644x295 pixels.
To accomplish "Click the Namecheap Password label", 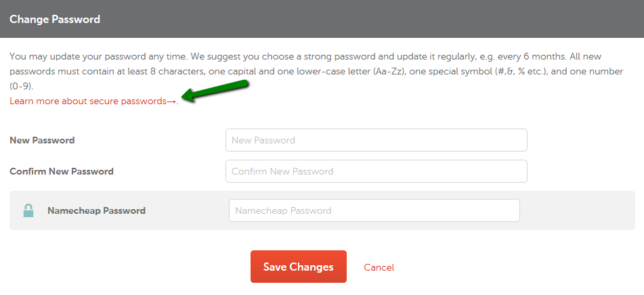I will (97, 210).
